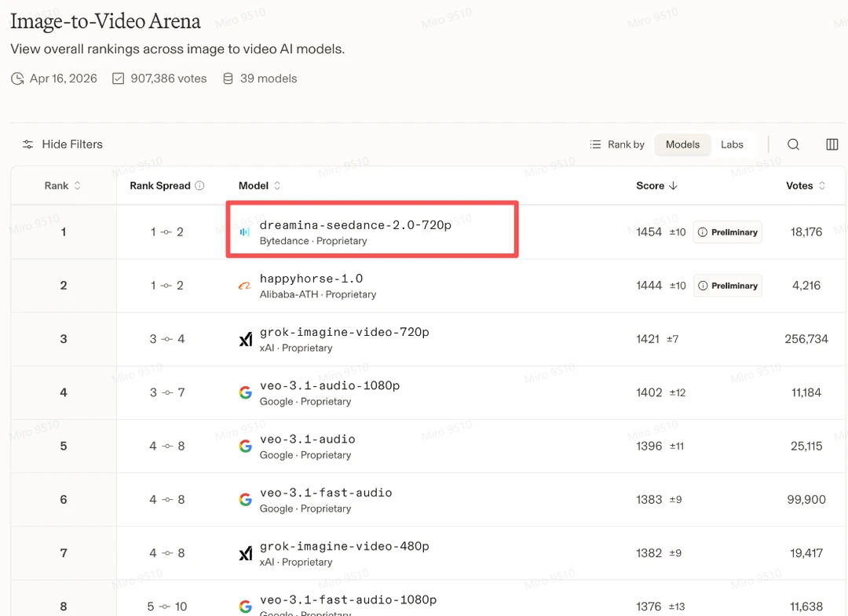This screenshot has height=616, width=848.
Task: Open the leaderboard search icon
Action: tap(794, 144)
